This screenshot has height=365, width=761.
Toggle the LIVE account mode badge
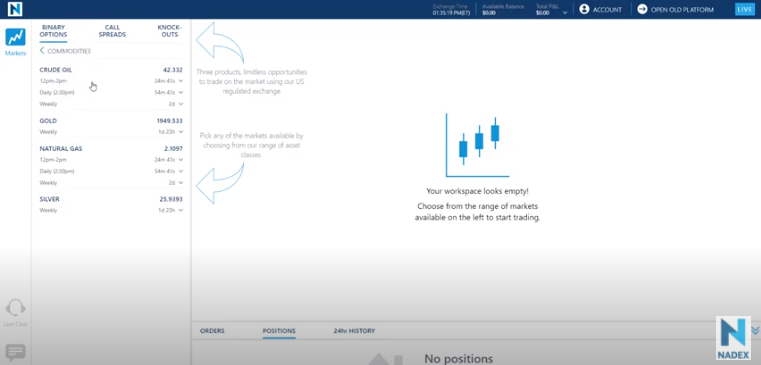(744, 9)
